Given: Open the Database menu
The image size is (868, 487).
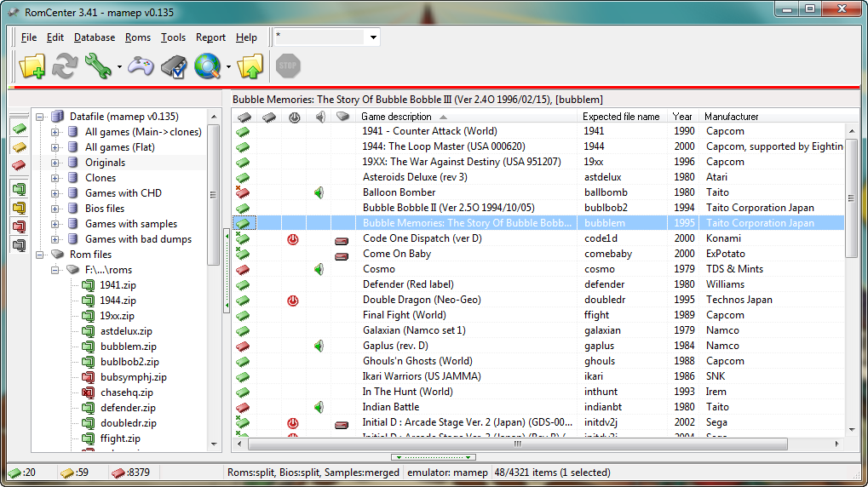Looking at the screenshot, I should point(94,37).
